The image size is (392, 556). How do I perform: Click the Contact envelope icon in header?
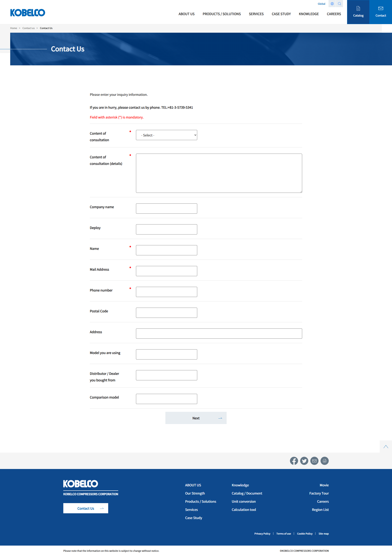tap(380, 9)
